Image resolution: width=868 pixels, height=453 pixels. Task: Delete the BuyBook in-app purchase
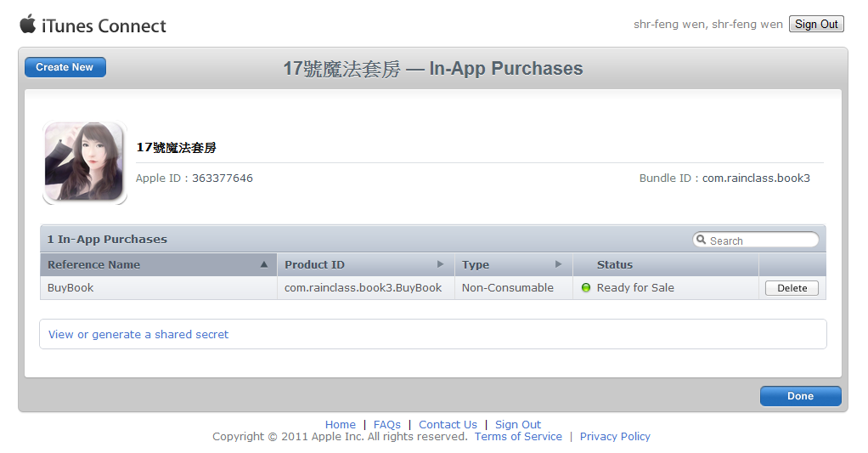(792, 288)
